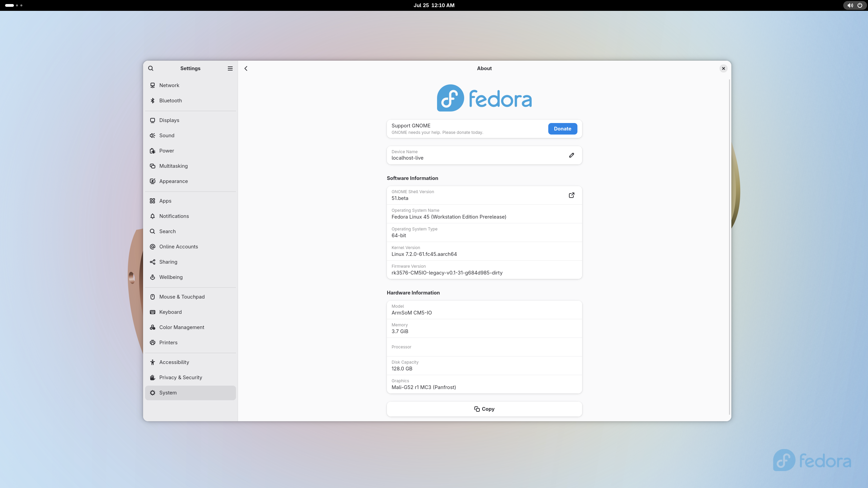Click the Apps grid icon
The width and height of the screenshot is (868, 488).
[153, 201]
